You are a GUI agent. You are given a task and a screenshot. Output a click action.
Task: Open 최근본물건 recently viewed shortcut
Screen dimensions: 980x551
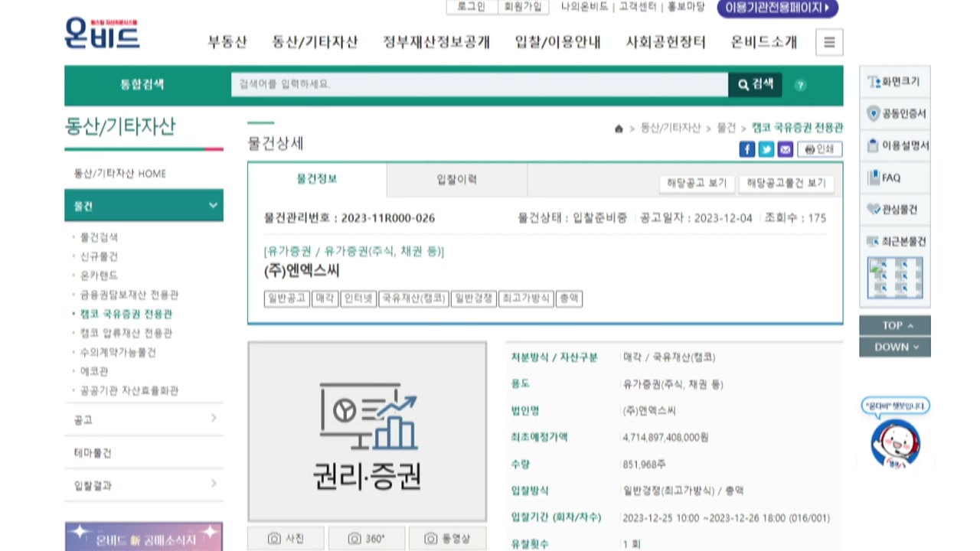[894, 241]
